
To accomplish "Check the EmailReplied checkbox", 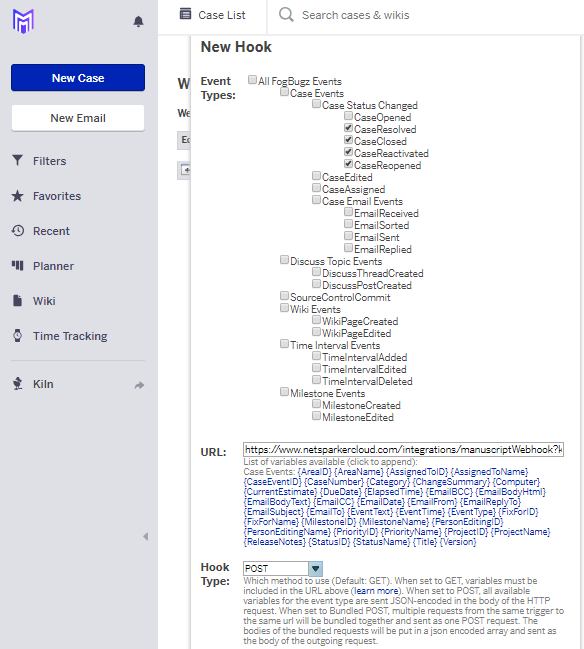I will pos(348,248).
